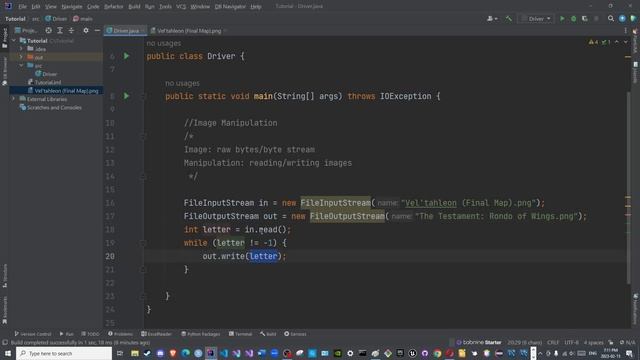The image size is (640, 360).
Task: Expand the .idea folder
Action: [21, 49]
